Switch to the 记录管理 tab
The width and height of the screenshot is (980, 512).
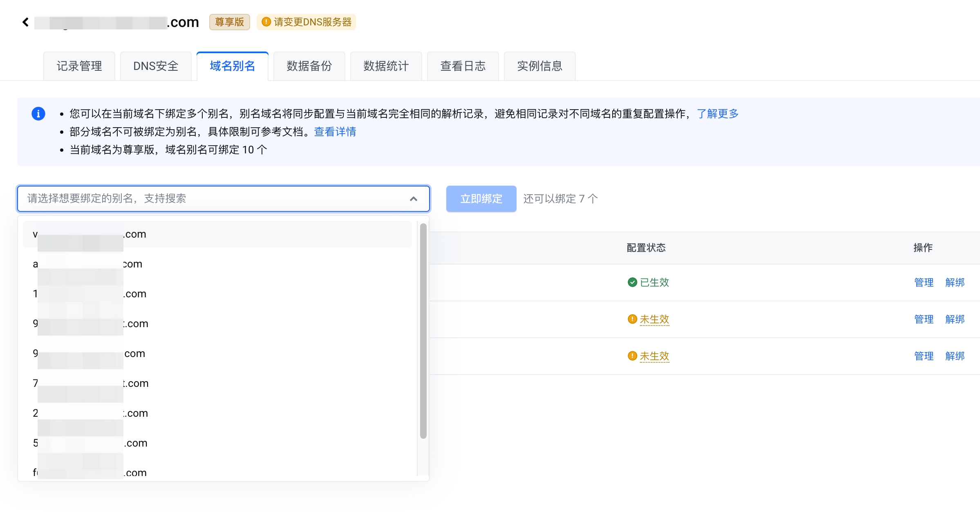coord(79,66)
